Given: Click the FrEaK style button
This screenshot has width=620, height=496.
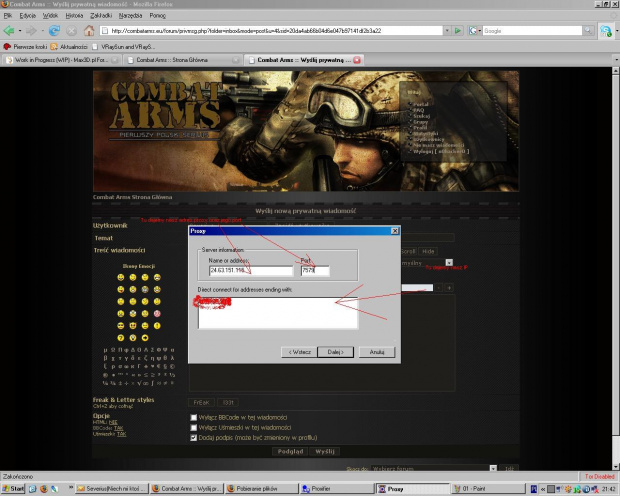Looking at the screenshot, I should (201, 403).
